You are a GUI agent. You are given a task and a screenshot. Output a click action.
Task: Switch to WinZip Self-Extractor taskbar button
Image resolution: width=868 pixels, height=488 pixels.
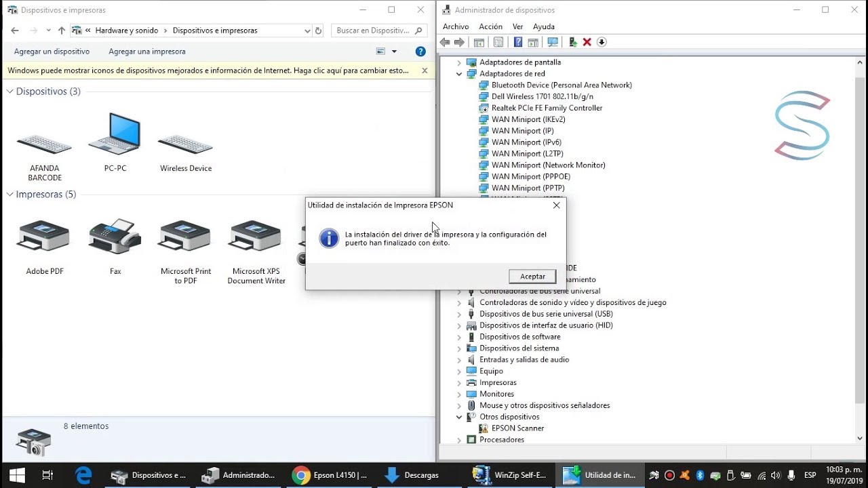click(510, 475)
